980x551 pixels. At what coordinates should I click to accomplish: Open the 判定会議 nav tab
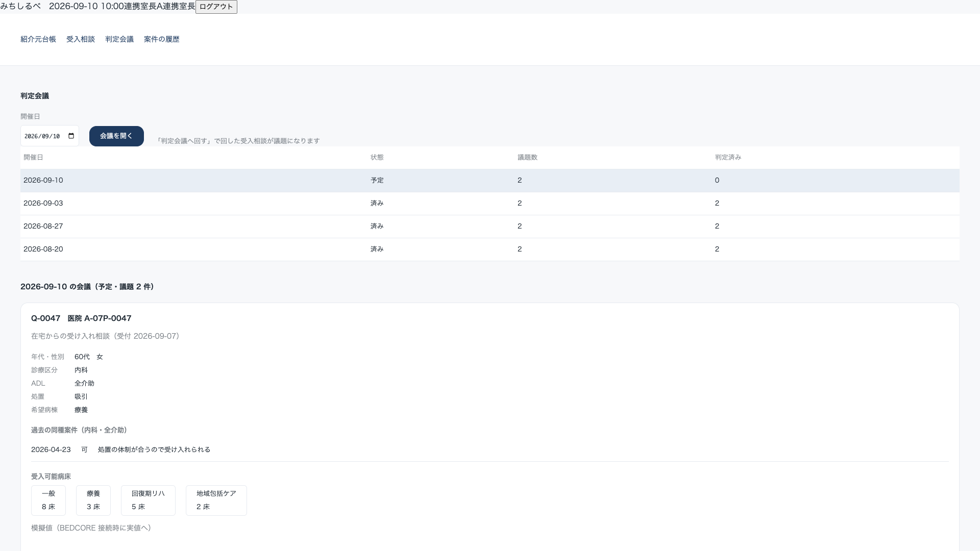click(x=119, y=39)
